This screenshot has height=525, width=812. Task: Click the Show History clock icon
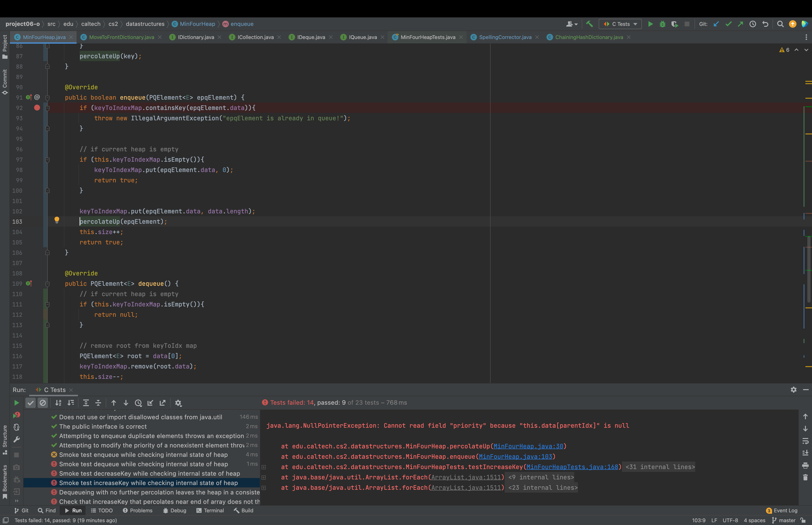point(753,24)
